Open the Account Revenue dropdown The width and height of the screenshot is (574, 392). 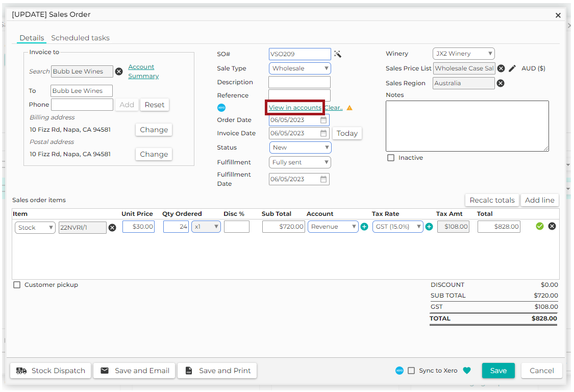coord(333,227)
